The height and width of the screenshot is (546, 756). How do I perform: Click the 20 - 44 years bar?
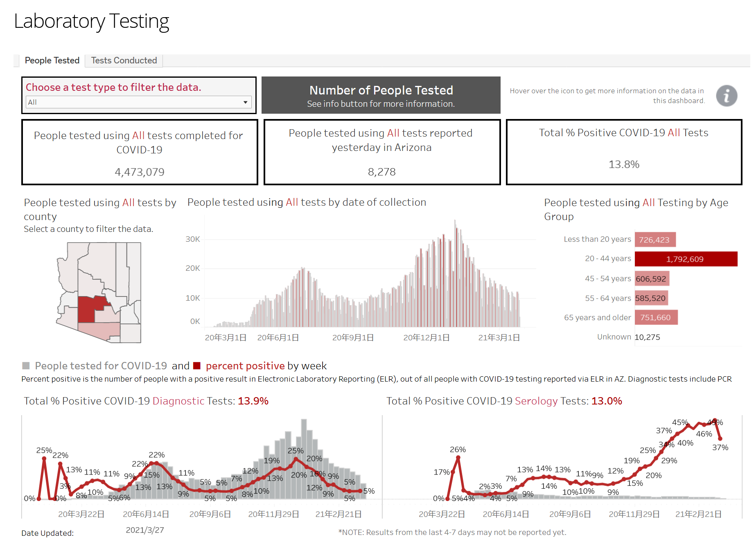pos(686,259)
